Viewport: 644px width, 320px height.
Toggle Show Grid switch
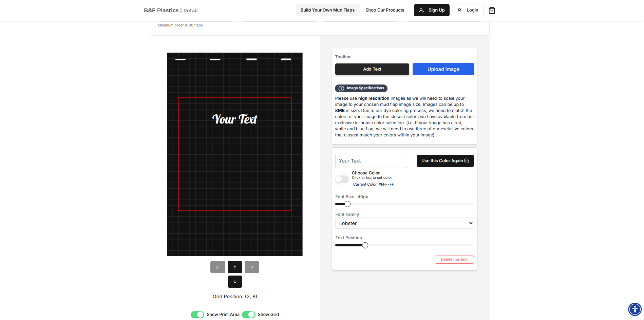(249, 315)
